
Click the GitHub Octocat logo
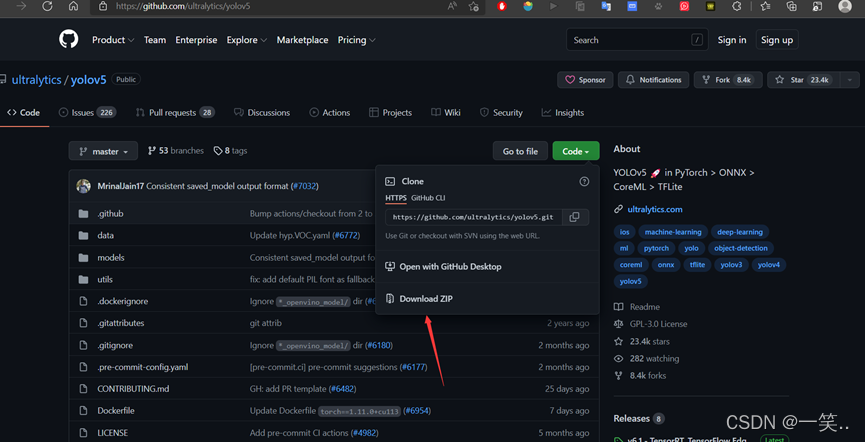[x=68, y=40]
